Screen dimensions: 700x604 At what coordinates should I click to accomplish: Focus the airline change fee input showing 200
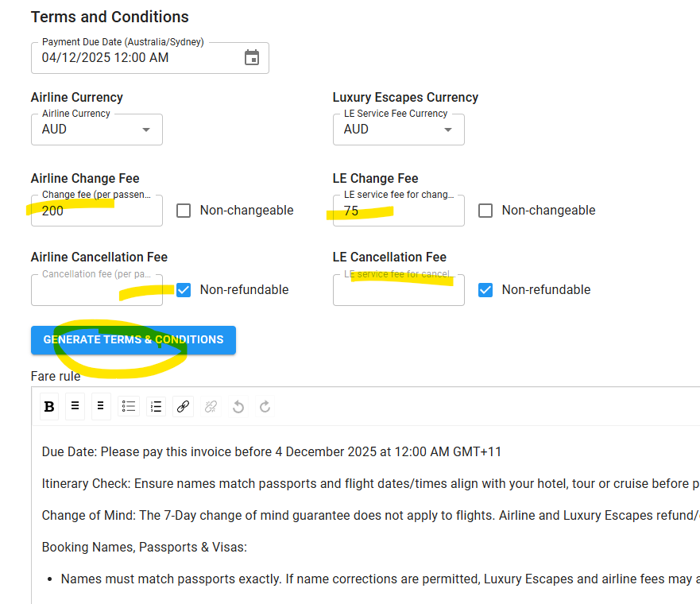coord(95,211)
